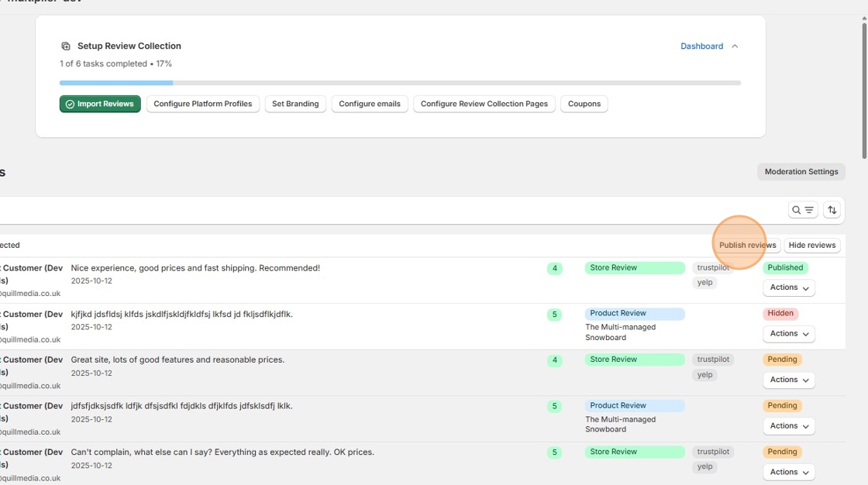Click the setup progress bar
Screen dimensions: 868x485
(400, 83)
